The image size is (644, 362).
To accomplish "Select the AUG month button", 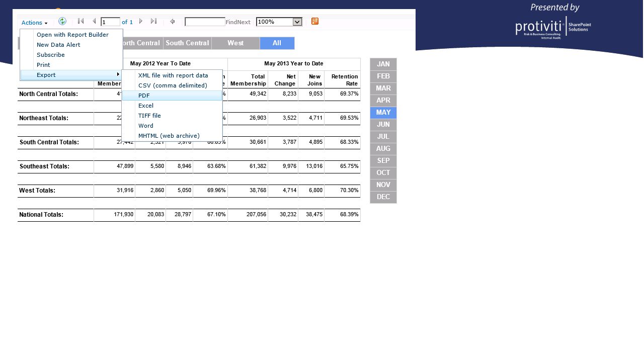I will (383, 149).
